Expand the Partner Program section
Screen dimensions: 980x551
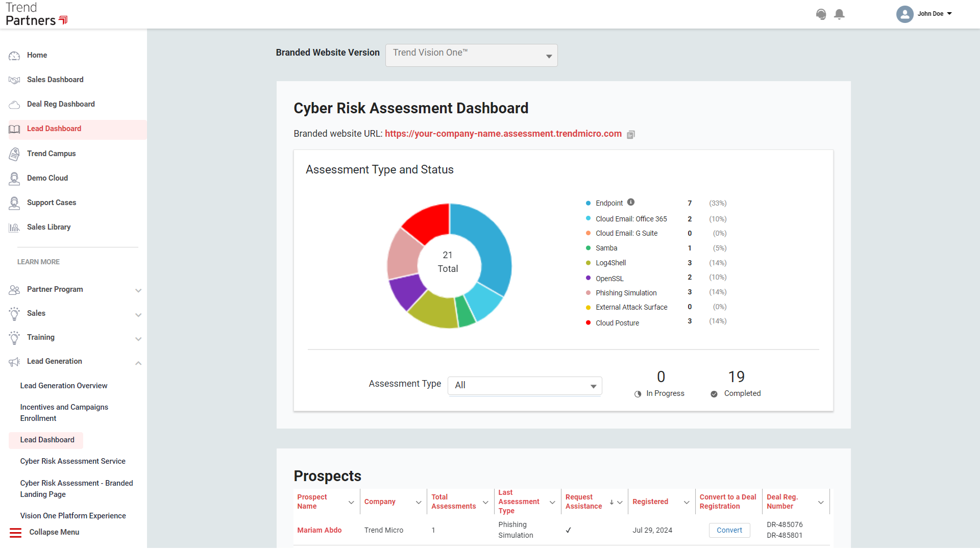(x=138, y=290)
